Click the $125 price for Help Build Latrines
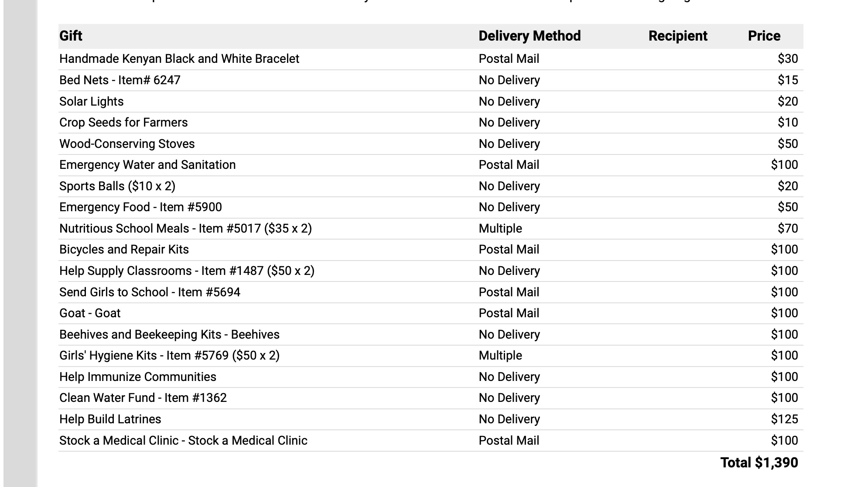Screen dimensions: 868x487 (x=784, y=419)
